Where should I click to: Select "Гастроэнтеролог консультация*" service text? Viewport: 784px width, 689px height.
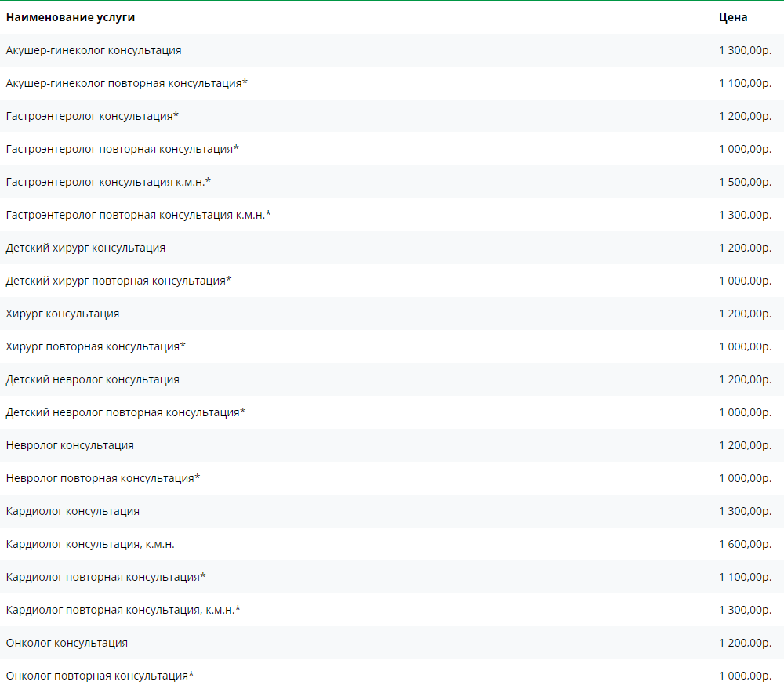click(x=92, y=116)
